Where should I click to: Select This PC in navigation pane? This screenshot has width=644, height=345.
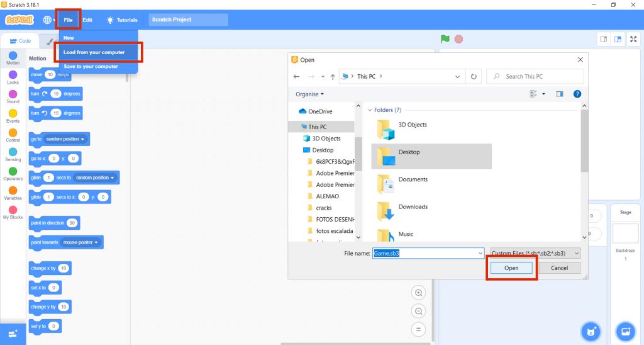[321, 127]
